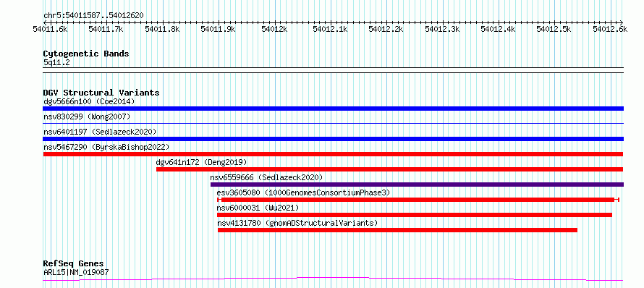Open the nsv6000031 (Wu2021) label

point(258,208)
